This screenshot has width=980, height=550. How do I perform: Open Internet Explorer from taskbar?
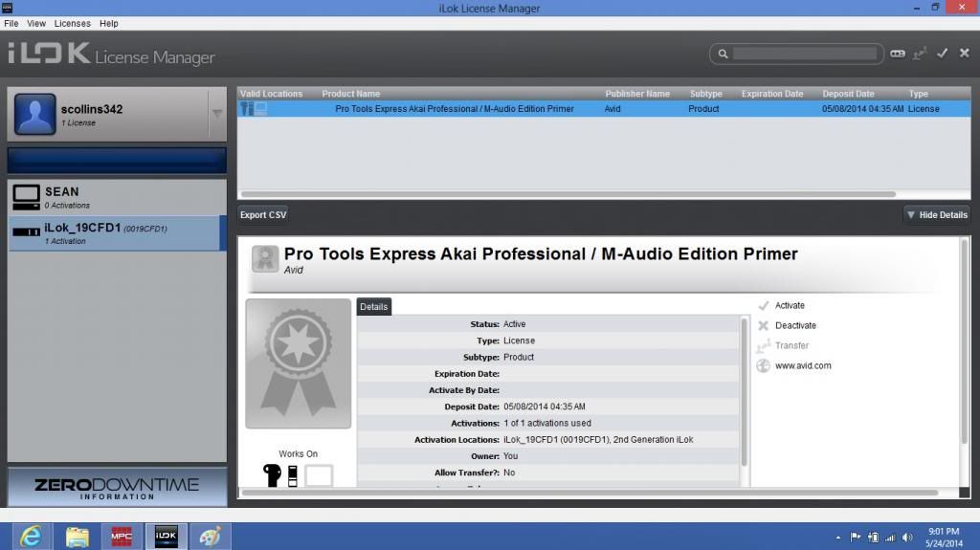pos(32,537)
